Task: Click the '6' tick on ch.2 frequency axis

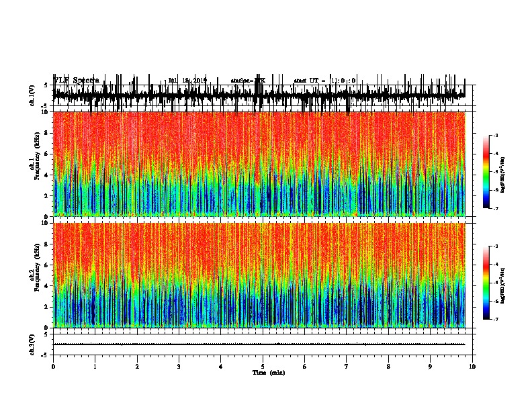Action: pos(47,265)
